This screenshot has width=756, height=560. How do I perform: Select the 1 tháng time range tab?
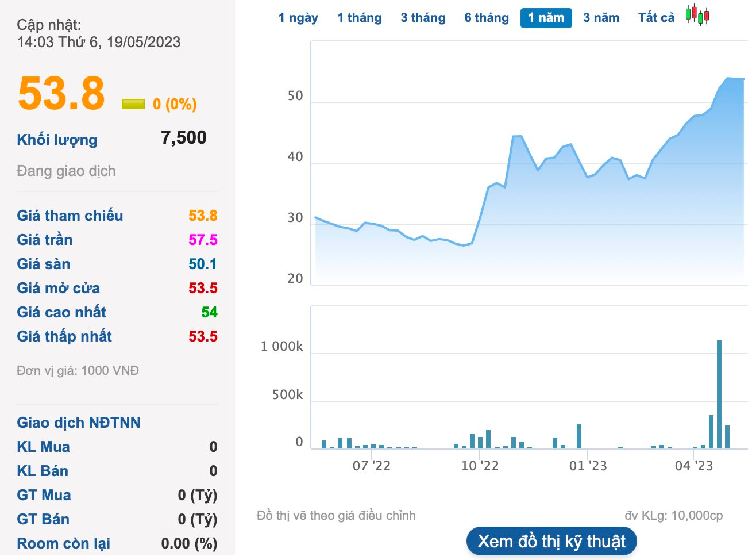coord(360,18)
